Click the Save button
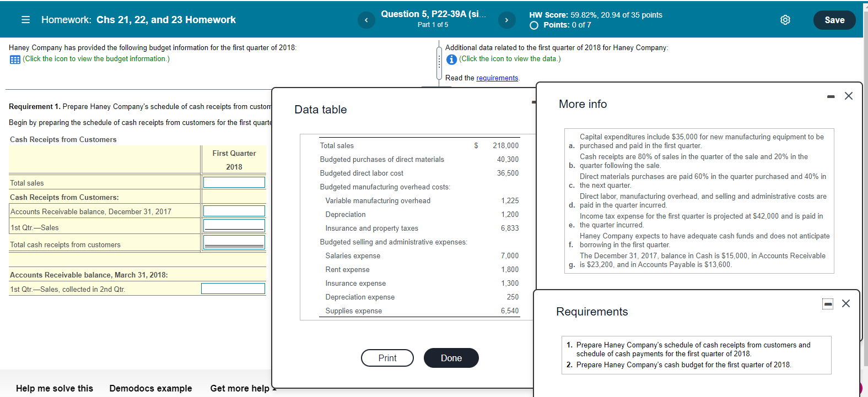 pyautogui.click(x=834, y=20)
